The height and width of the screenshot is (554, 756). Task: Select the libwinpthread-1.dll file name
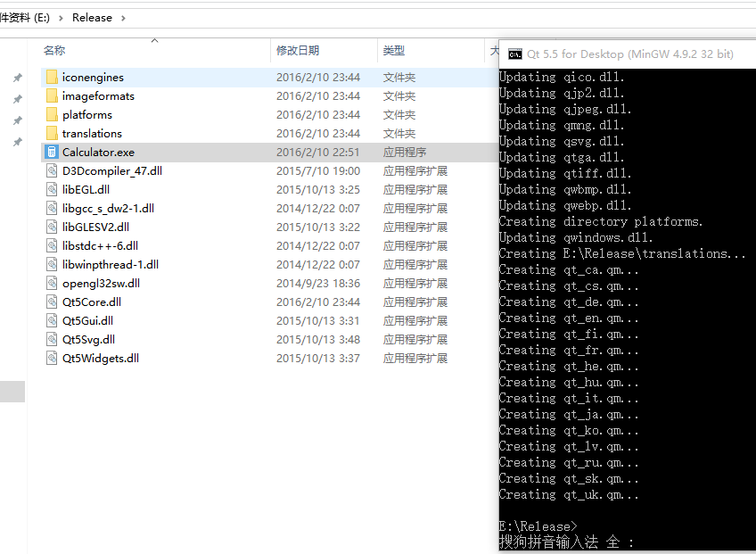coord(111,264)
